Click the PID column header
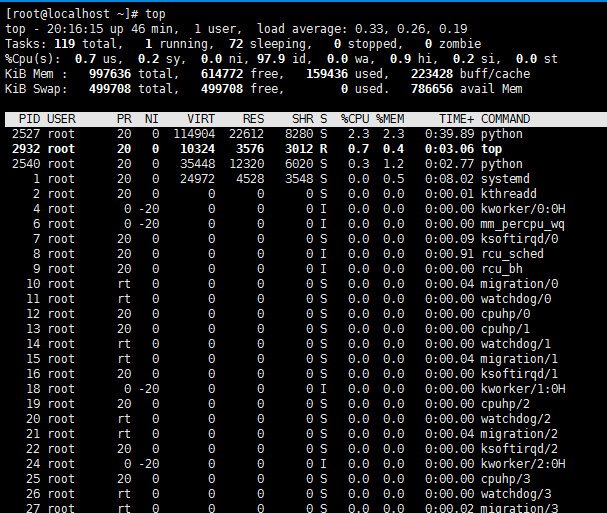 point(29,119)
